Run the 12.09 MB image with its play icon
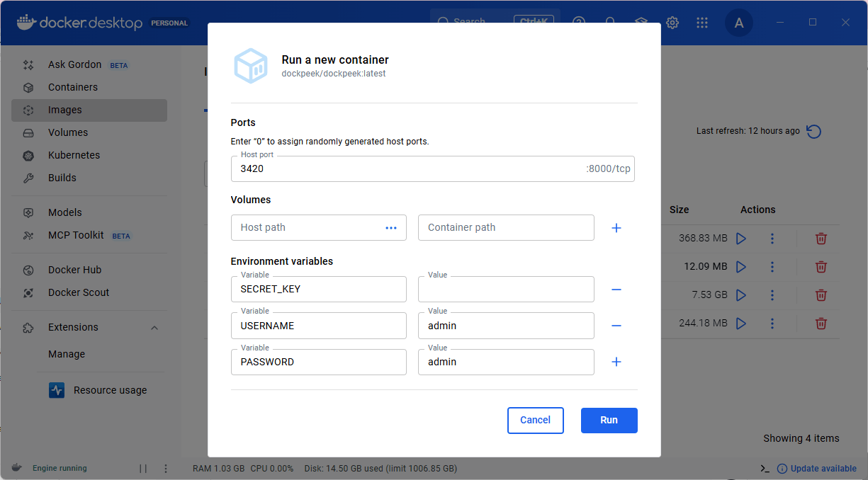868x480 pixels. [x=741, y=267]
